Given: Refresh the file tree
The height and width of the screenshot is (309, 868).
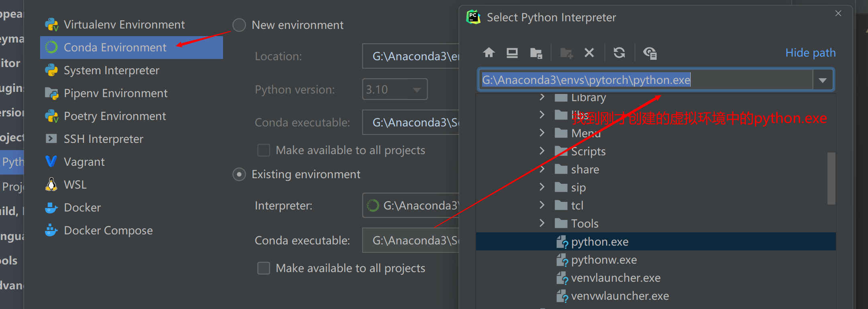Looking at the screenshot, I should 619,53.
